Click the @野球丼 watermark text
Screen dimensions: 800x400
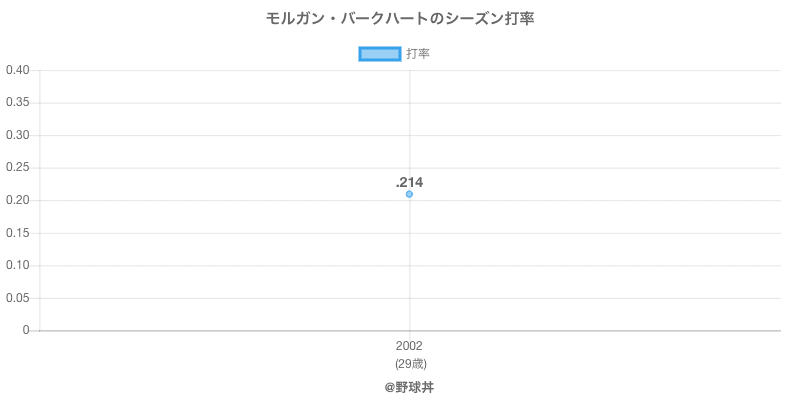410,386
